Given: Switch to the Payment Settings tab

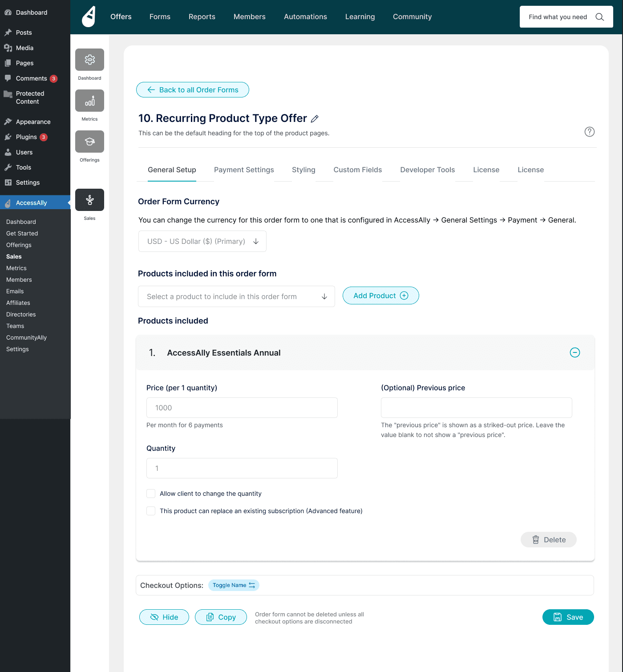Looking at the screenshot, I should [x=244, y=170].
